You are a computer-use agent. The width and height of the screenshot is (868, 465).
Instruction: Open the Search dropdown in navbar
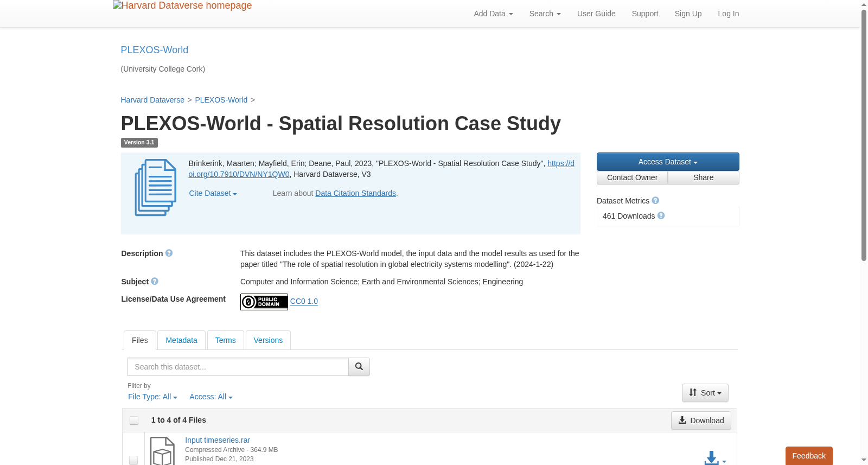click(545, 14)
